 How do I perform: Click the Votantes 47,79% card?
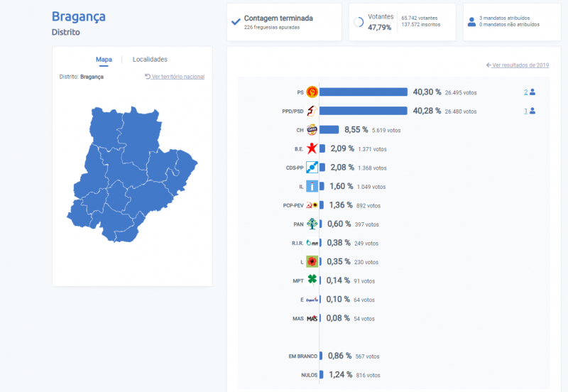coord(402,22)
